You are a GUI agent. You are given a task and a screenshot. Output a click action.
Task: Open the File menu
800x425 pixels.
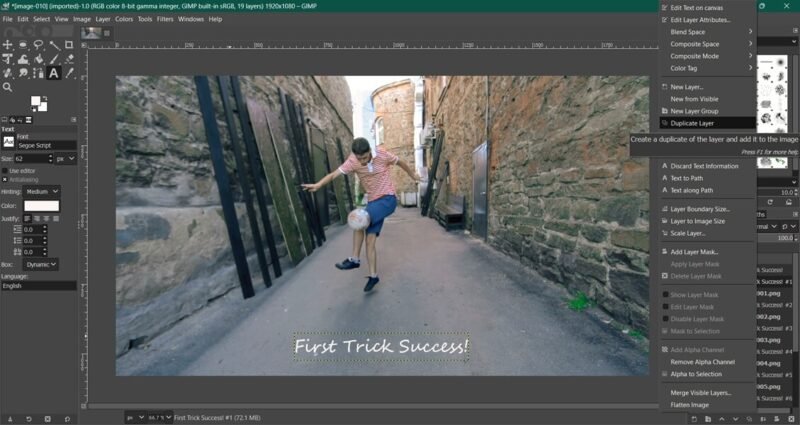click(8, 19)
